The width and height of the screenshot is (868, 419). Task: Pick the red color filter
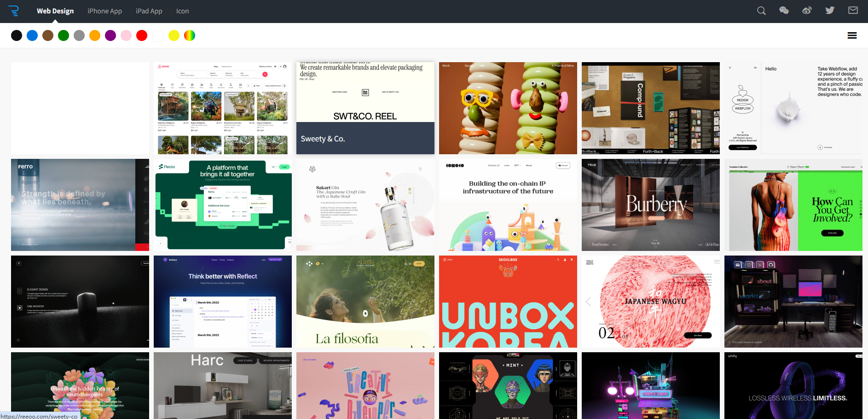pos(142,35)
